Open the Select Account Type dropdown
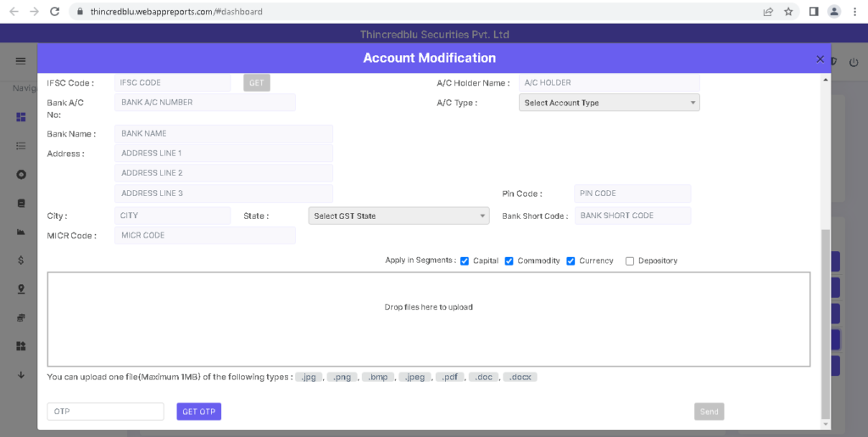The width and height of the screenshot is (868, 437). click(609, 103)
